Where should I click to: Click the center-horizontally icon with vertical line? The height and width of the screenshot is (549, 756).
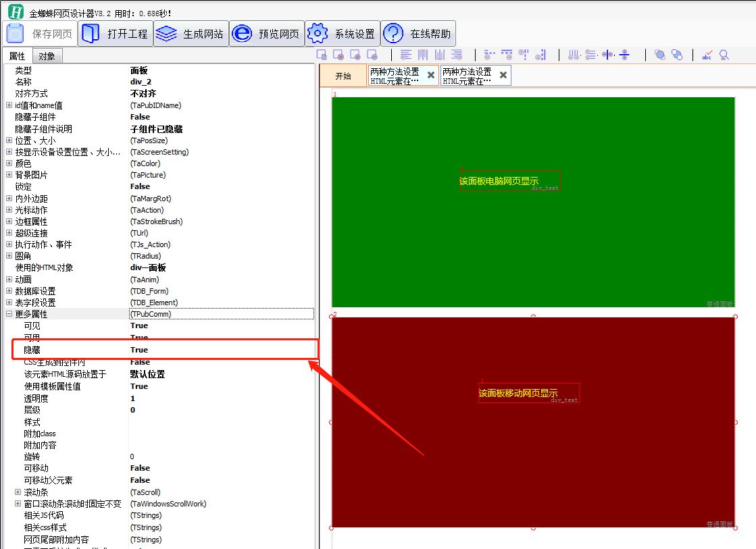click(x=608, y=55)
